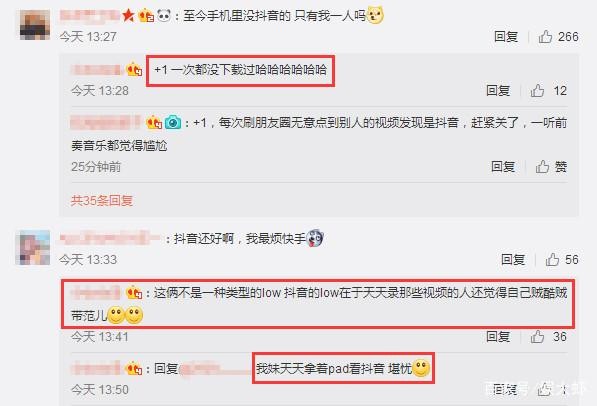Viewport: 597px width, 406px height.
Task: Click the member crown badge on 13:28 reply
Action: point(134,70)
